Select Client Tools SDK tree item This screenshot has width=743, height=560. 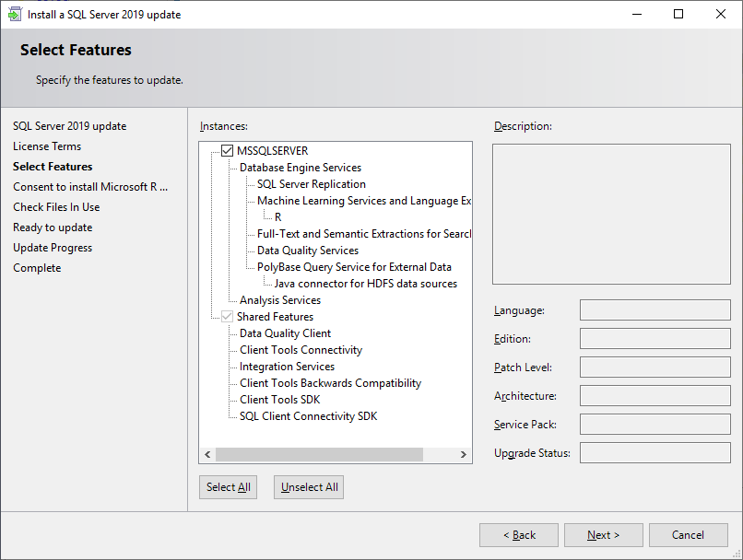point(280,400)
